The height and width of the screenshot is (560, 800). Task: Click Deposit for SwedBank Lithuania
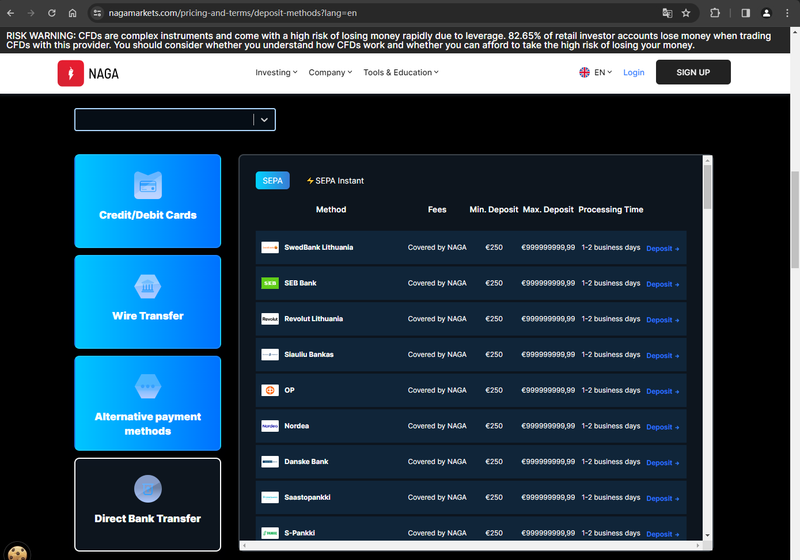(662, 248)
